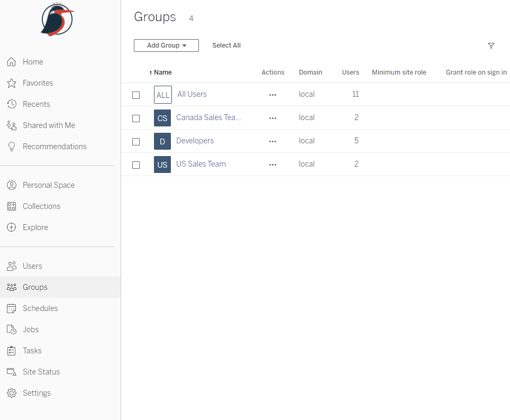The image size is (510, 420).
Task: Open Schedules in sidebar
Action: [x=40, y=308]
